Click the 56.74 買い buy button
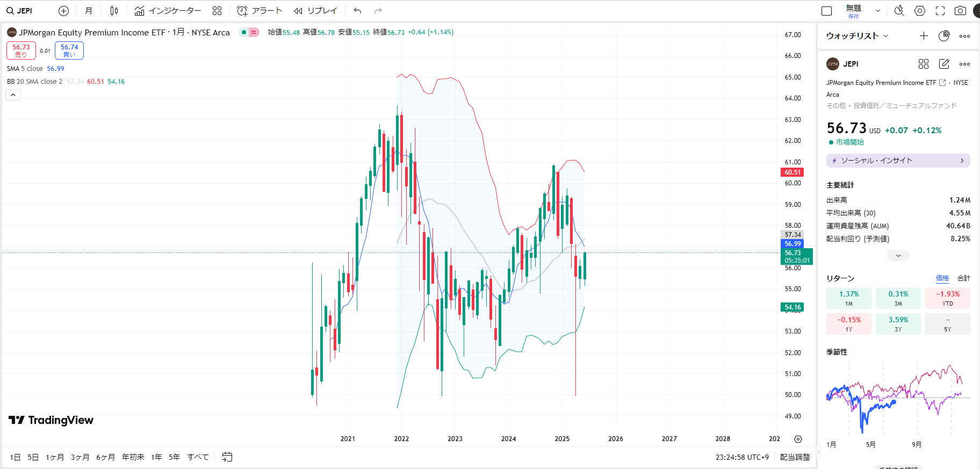Image resolution: width=980 pixels, height=469 pixels. click(x=69, y=50)
